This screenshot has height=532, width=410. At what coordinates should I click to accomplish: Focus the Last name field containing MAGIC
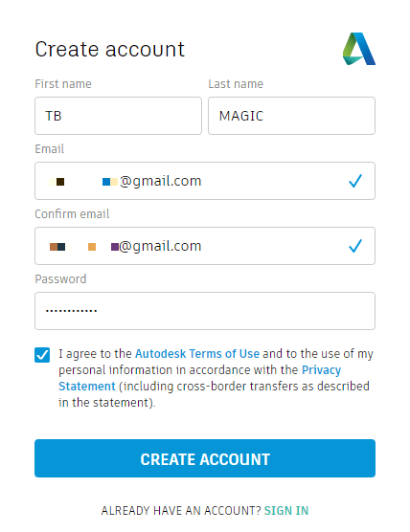pos(292,116)
